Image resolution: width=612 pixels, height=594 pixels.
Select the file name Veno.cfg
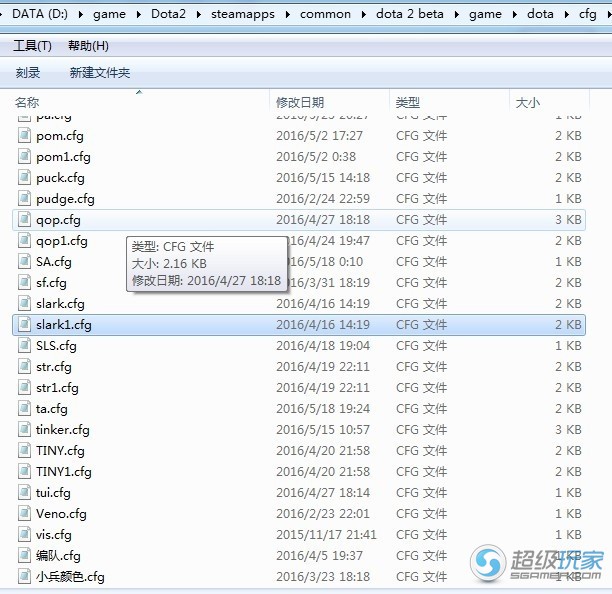point(61,514)
